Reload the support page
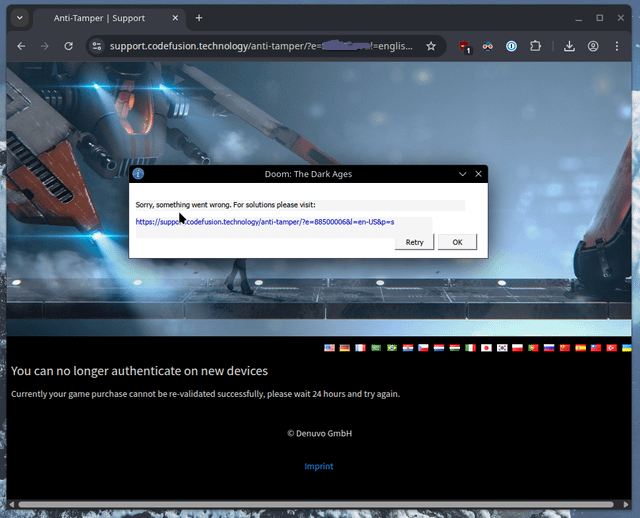640x518 pixels. click(69, 46)
